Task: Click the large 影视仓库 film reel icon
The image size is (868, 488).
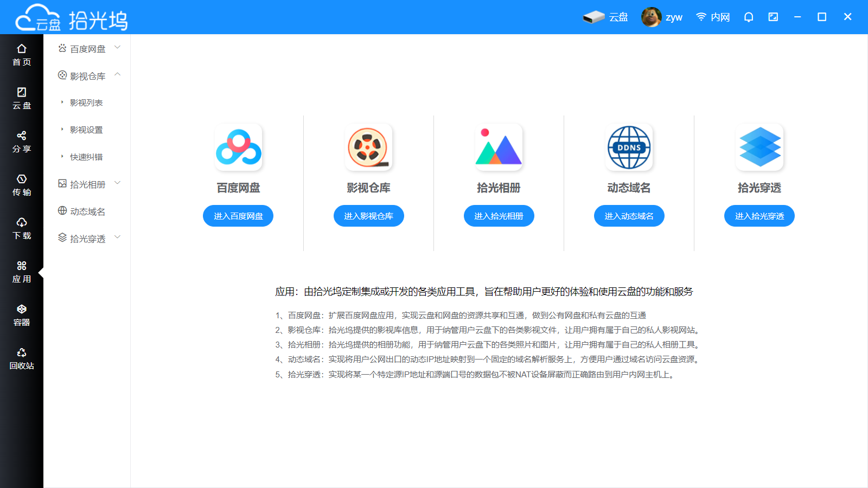Action: pyautogui.click(x=368, y=147)
